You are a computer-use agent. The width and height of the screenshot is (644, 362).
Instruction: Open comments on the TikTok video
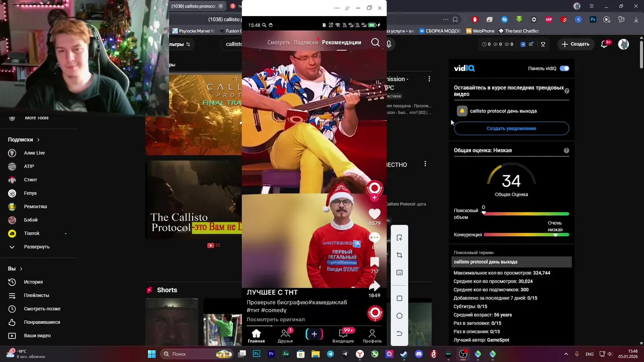(x=374, y=237)
